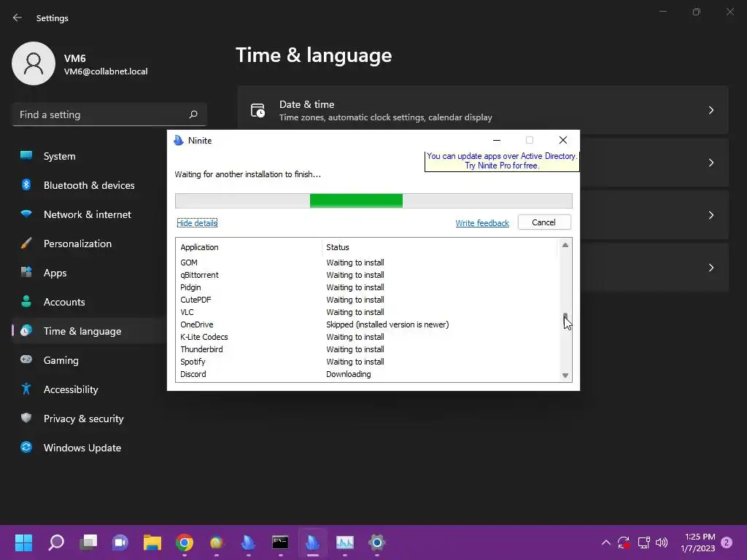This screenshot has height=560, width=747.
Task: Click 'Skipped (installed version is newer)' status
Action: [x=387, y=324]
